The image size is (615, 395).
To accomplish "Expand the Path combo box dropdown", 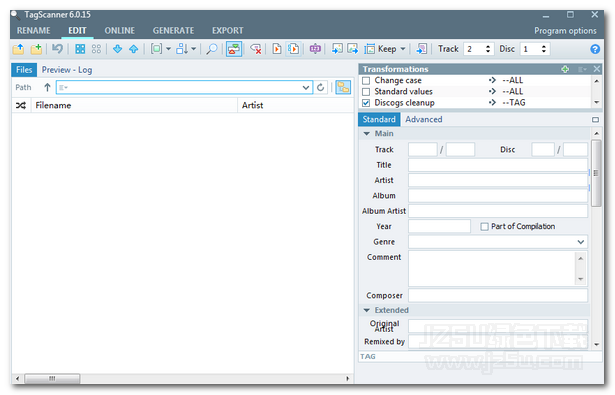I will click(x=306, y=87).
